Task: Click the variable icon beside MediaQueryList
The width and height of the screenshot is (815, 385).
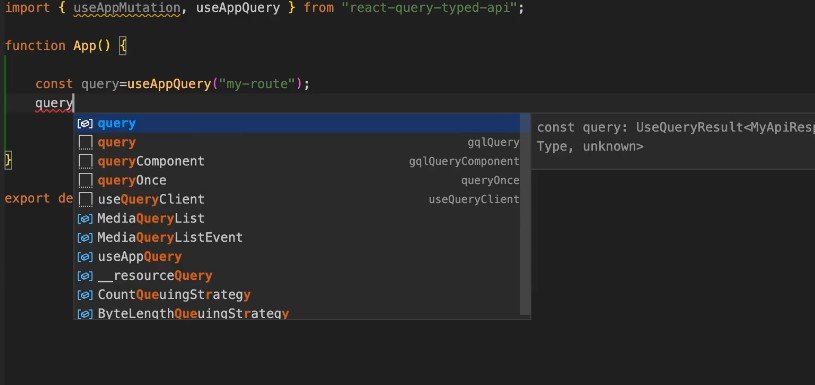Action: (85, 219)
